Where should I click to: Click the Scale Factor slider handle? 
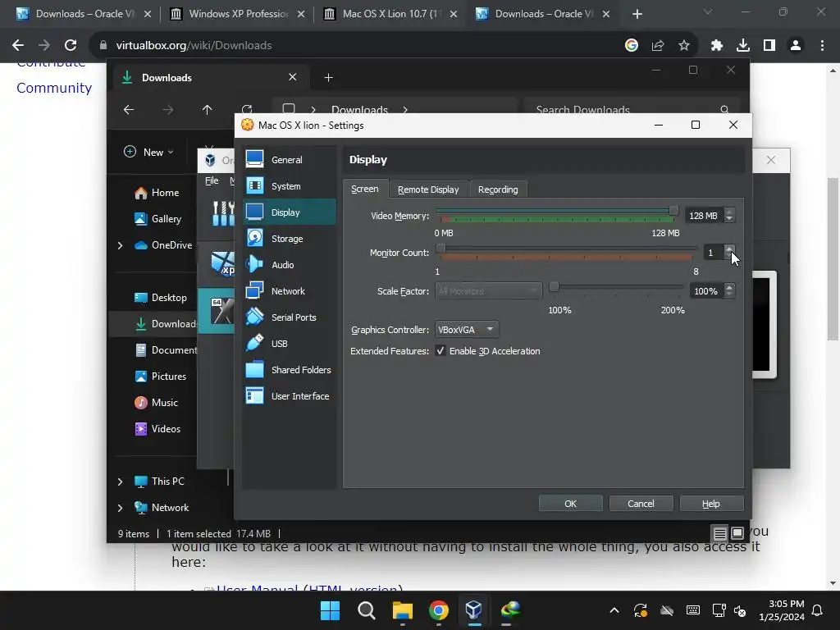pos(555,287)
